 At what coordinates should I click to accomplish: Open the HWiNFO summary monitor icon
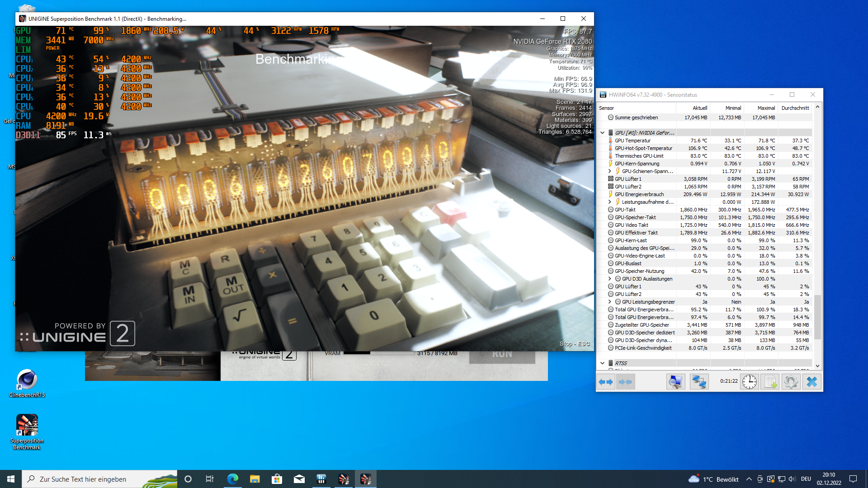[675, 382]
